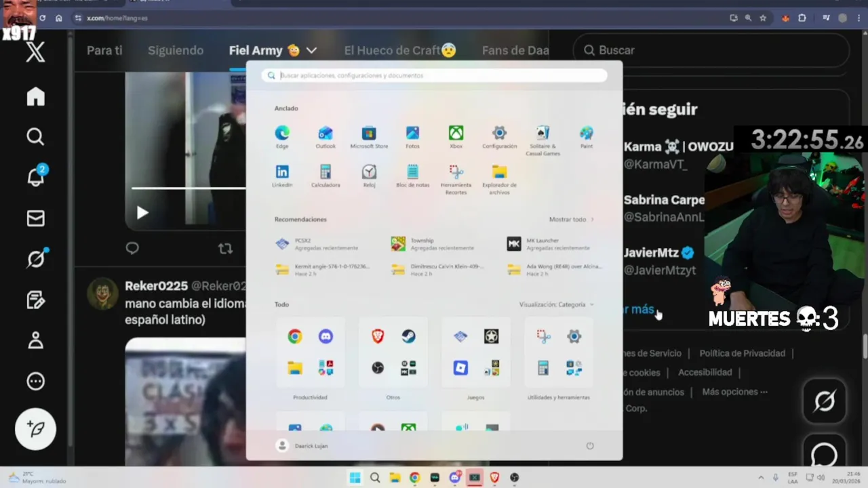
Task: Switch to the Siguiendo tab
Action: click(176, 50)
